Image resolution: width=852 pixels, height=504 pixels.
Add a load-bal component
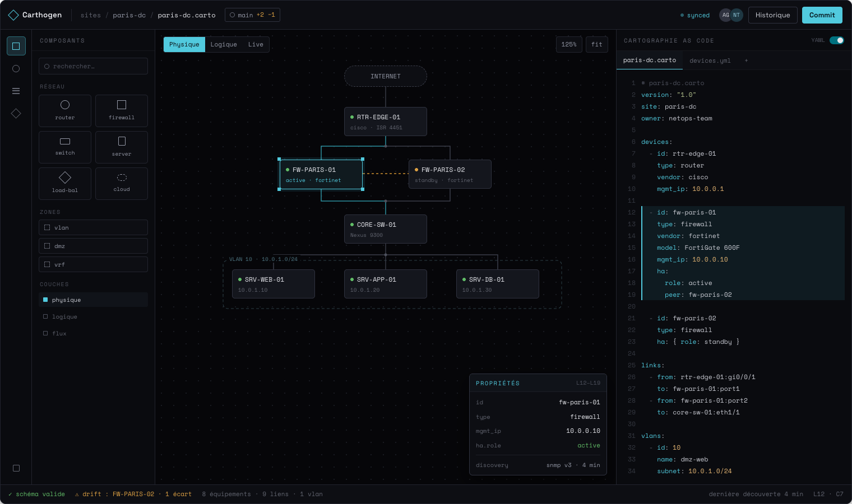coord(65,183)
